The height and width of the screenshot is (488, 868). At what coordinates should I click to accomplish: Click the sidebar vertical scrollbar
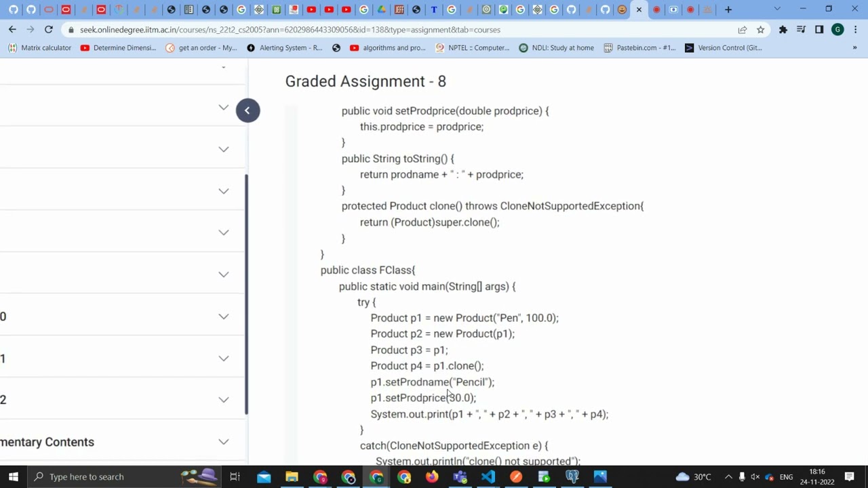pos(246,294)
